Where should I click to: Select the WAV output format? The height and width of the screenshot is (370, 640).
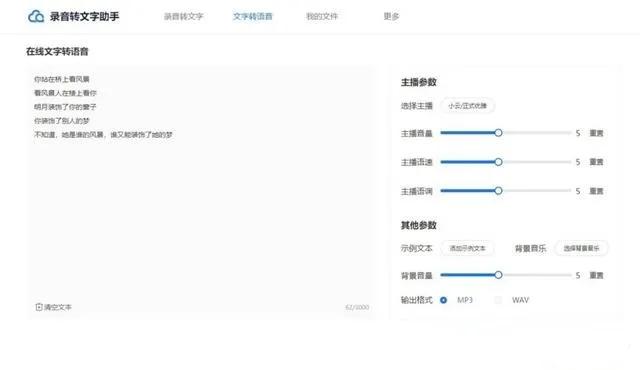(498, 300)
